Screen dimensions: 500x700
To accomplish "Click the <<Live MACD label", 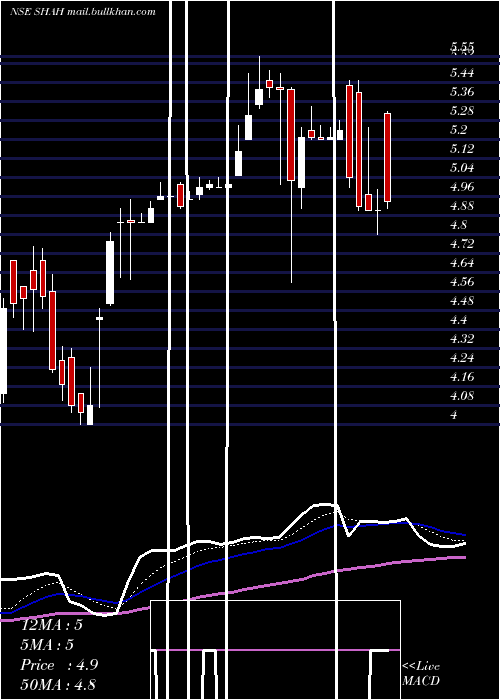I will pyautogui.click(x=421, y=673).
